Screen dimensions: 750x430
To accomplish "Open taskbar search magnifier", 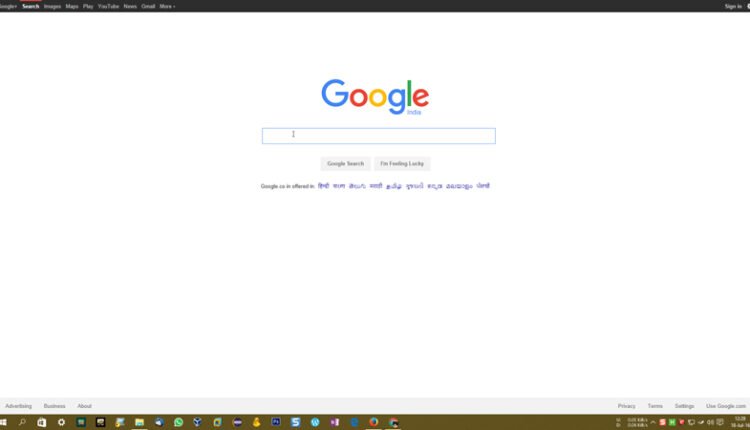I will coord(22,422).
